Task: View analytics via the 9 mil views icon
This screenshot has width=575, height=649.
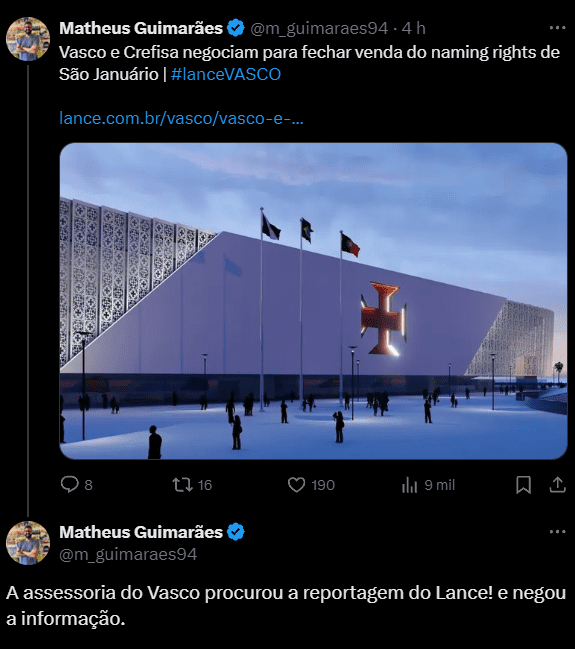Action: [409, 485]
